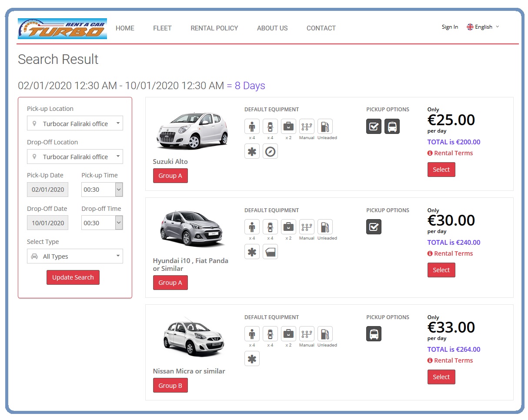Expand the Select Type dropdown
The image size is (528, 420).
coord(75,257)
